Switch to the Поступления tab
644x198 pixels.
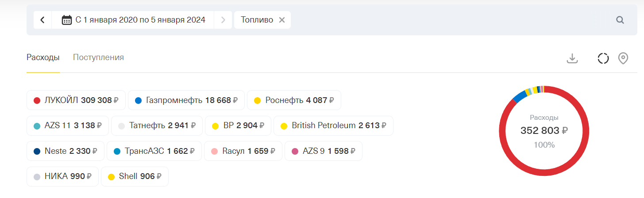click(x=98, y=57)
